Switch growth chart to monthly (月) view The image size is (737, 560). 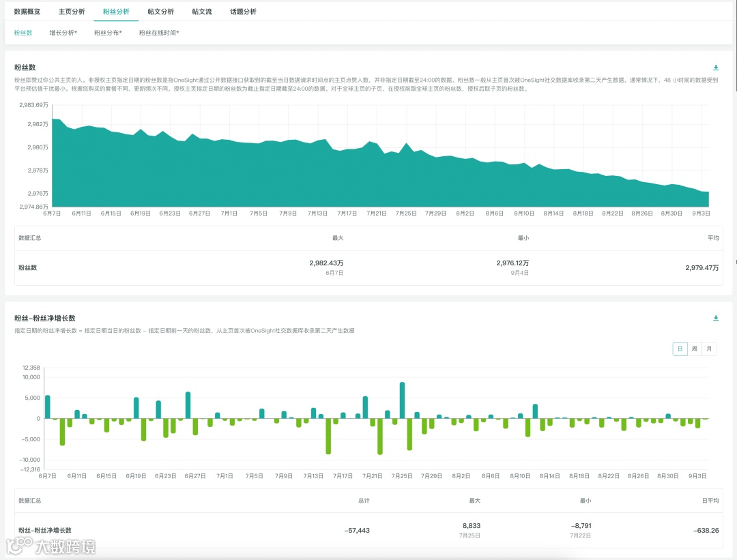[x=709, y=349]
